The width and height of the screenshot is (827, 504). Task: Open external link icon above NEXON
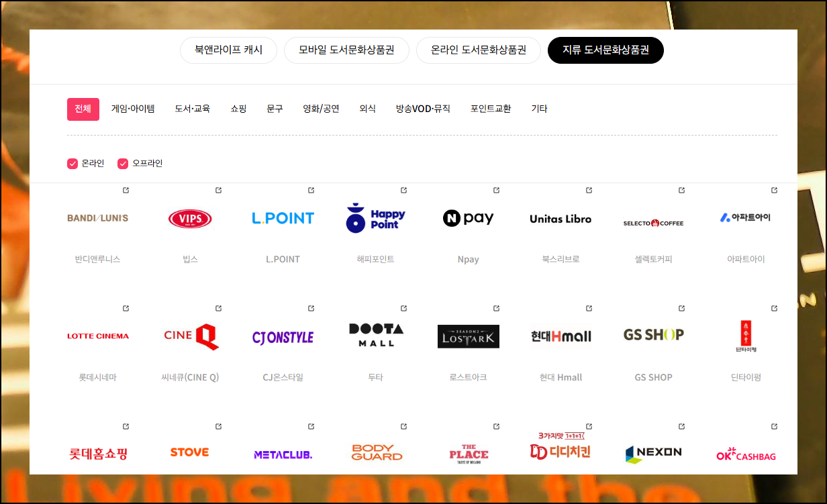pyautogui.click(x=681, y=427)
